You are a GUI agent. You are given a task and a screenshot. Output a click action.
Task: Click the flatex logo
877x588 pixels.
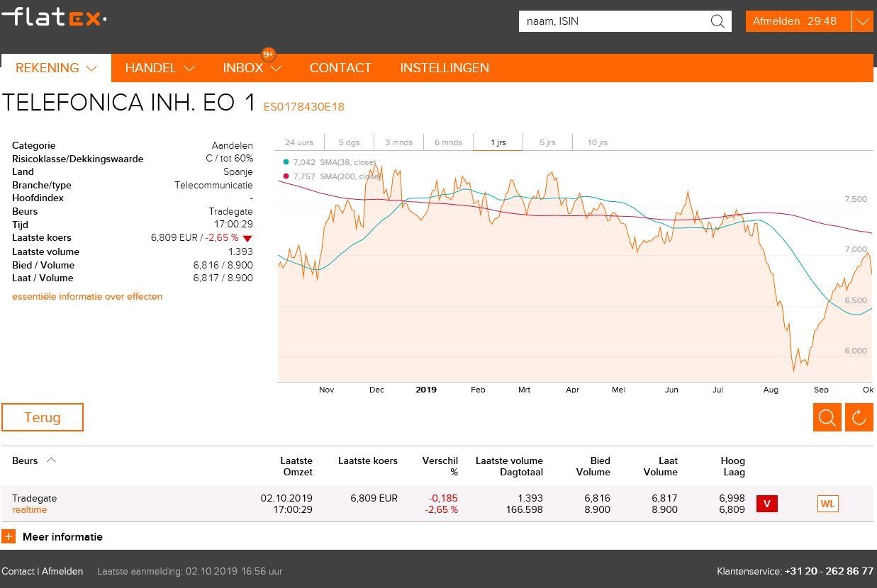54,16
